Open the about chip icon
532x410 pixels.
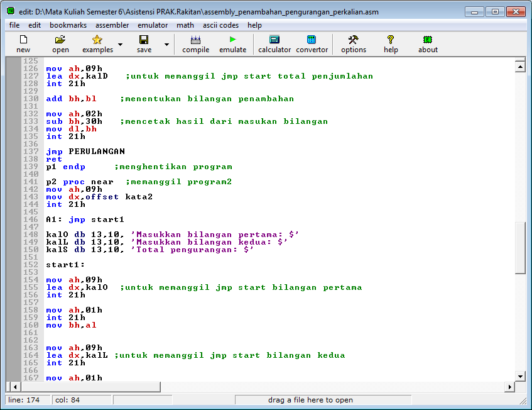pyautogui.click(x=428, y=40)
